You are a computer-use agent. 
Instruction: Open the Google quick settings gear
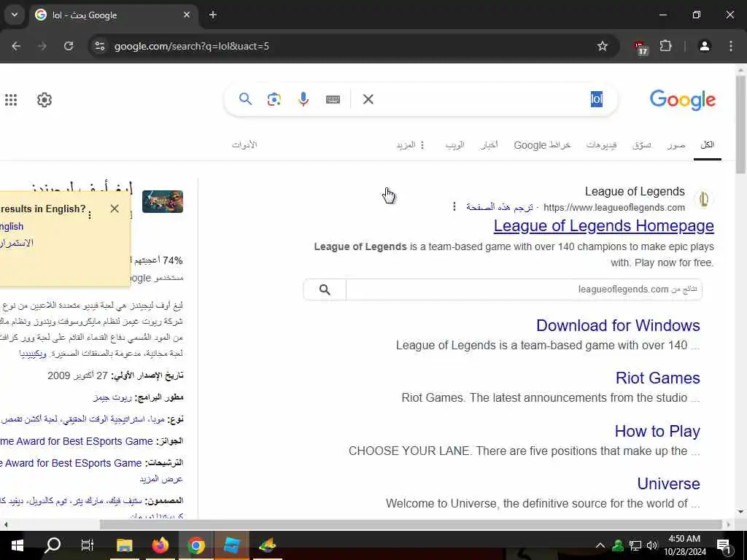coord(44,99)
